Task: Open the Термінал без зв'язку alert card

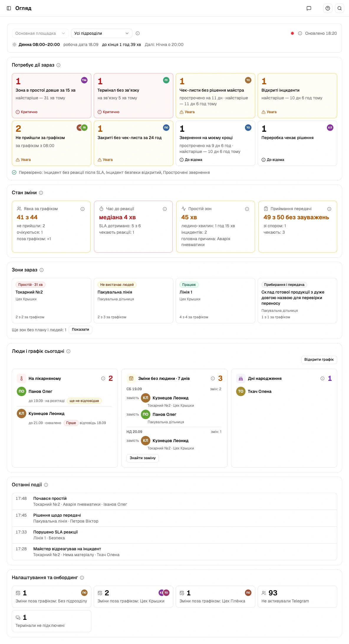Action: click(x=134, y=96)
